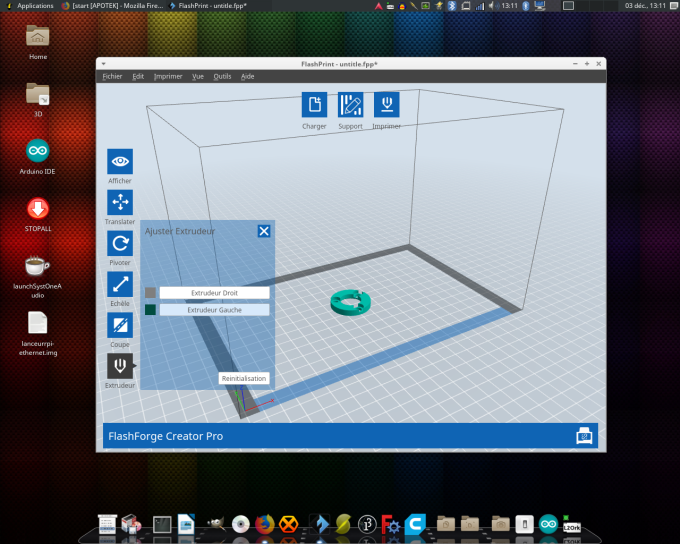Screen dimensions: 680x544
Task: Select the Translater move tool
Action: 120,203
